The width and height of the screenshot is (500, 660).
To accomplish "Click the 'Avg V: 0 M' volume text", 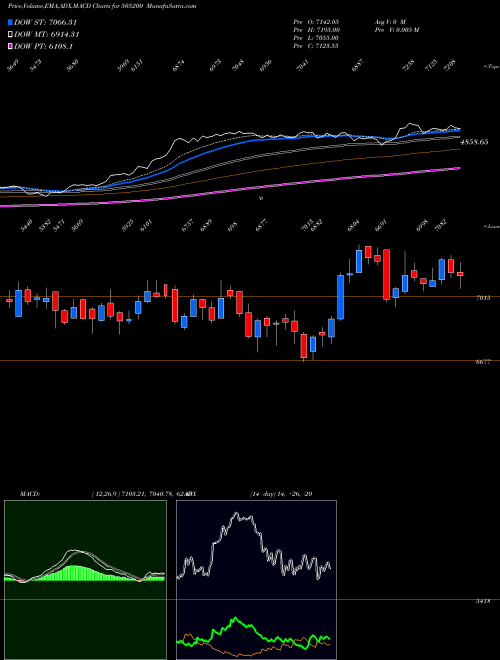I will point(389,21).
